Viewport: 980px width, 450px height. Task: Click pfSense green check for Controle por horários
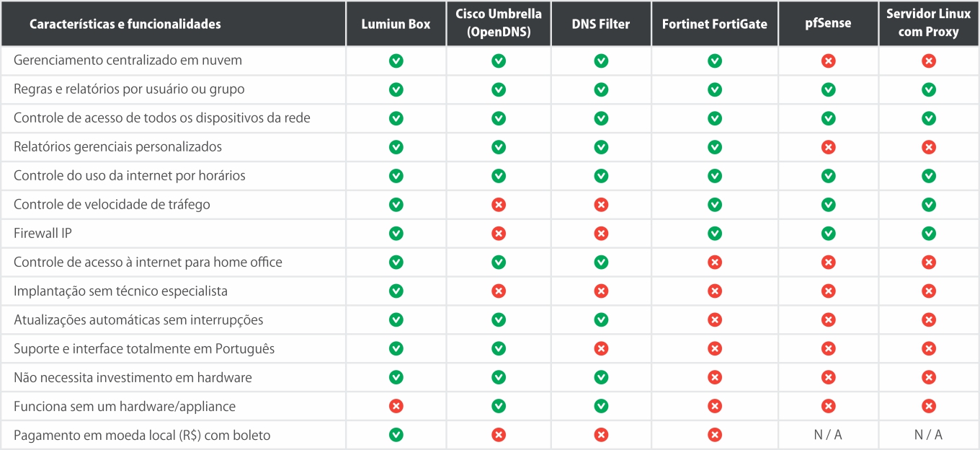tap(828, 176)
